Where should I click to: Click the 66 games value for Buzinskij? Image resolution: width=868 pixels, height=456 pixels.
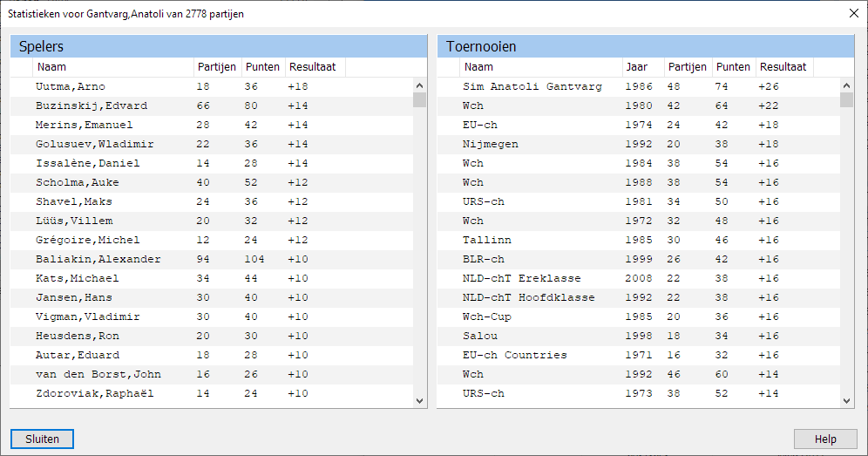(x=203, y=105)
